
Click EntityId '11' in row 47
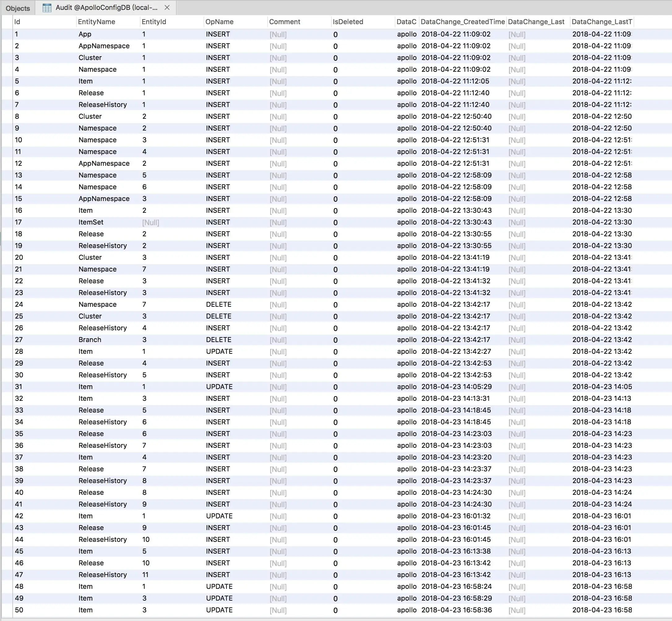(x=145, y=575)
